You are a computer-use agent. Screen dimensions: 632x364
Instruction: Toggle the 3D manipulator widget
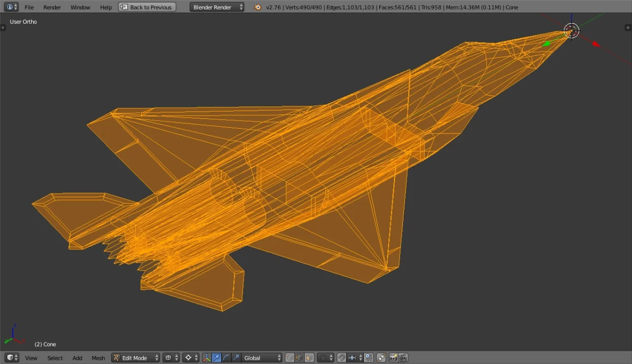206,358
